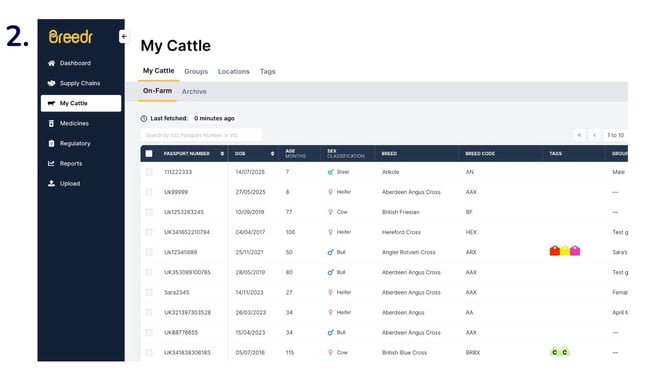Click 'Hereford Cross' breed cell
The image size is (670, 387).
[x=401, y=232]
